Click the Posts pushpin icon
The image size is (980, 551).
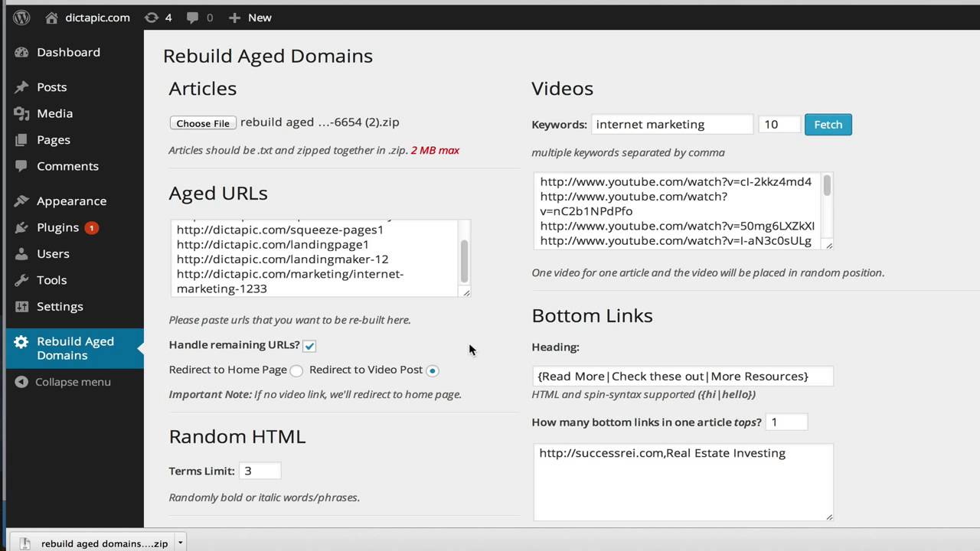click(x=21, y=87)
